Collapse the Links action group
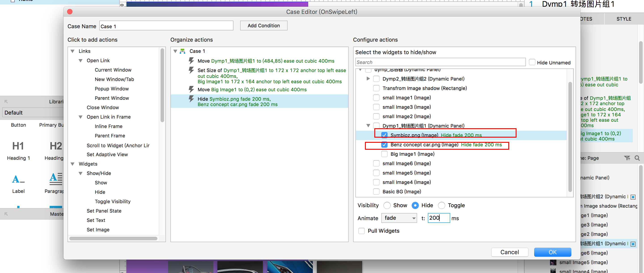 [x=72, y=51]
